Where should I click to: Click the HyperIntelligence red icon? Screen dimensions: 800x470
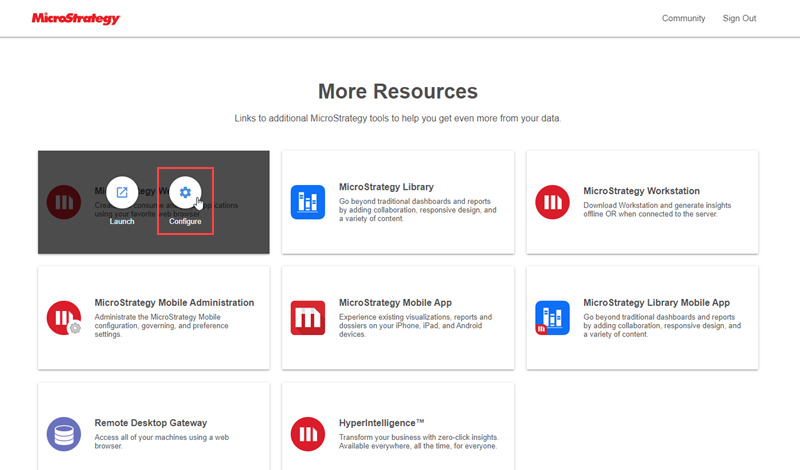click(308, 434)
